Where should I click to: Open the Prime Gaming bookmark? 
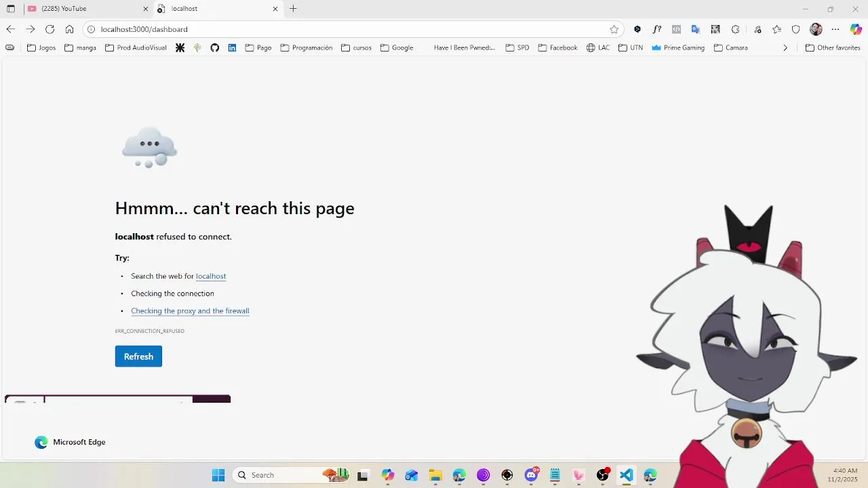[x=678, y=47]
